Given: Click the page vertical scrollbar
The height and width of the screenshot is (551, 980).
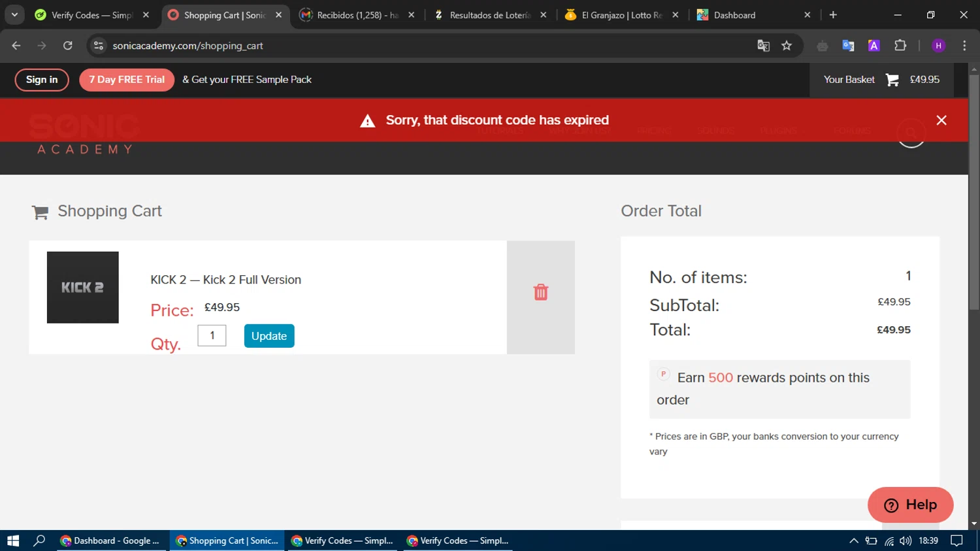Looking at the screenshot, I should (974, 193).
